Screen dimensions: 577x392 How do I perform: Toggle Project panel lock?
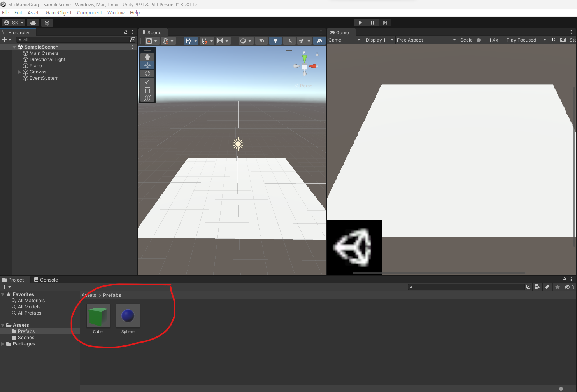565,279
